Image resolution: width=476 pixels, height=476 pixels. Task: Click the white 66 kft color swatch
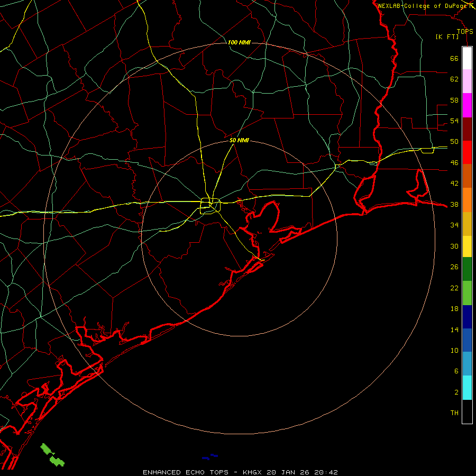coord(467,58)
